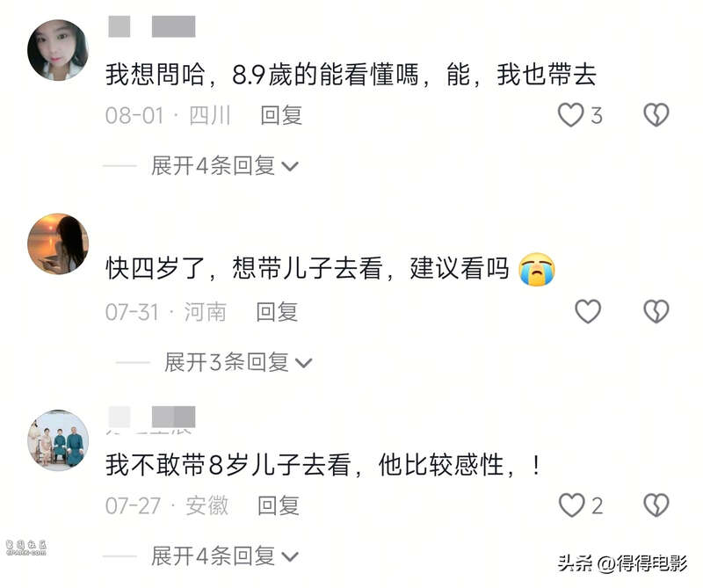Reply to the 08-01 Sichuan comment
This screenshot has height=588, width=703.
pos(281,115)
